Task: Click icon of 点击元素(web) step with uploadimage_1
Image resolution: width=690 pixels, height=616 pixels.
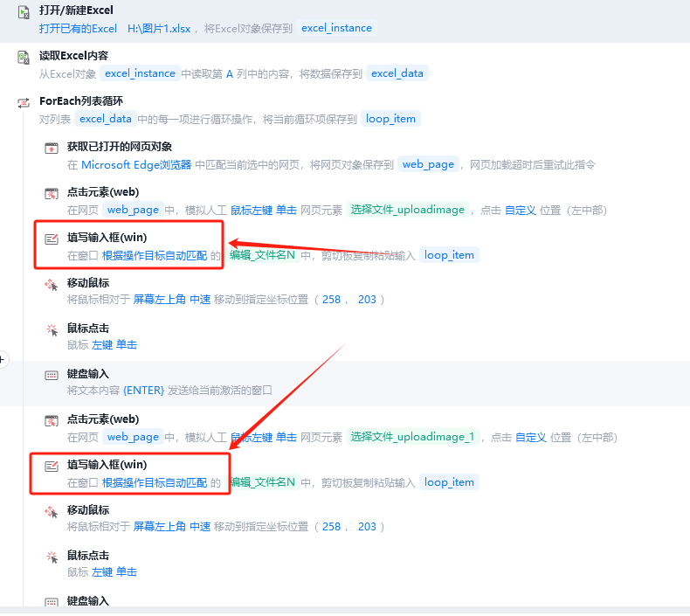Action: click(x=52, y=421)
